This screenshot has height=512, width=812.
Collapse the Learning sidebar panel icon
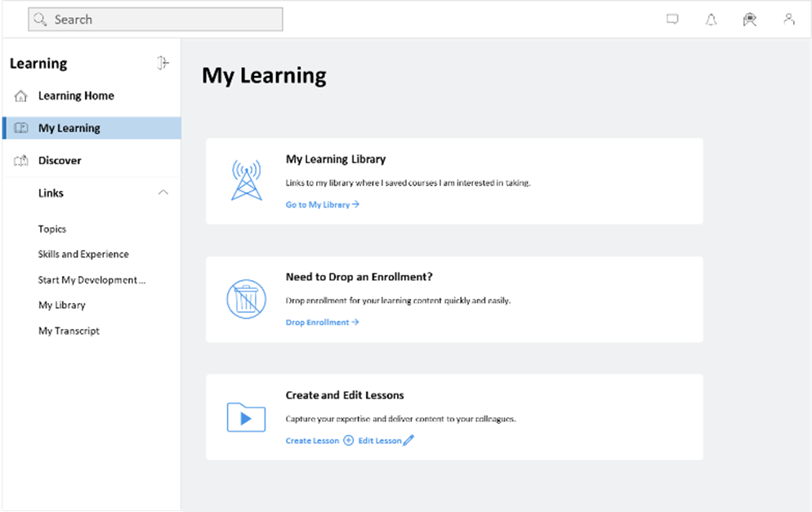pos(163,63)
